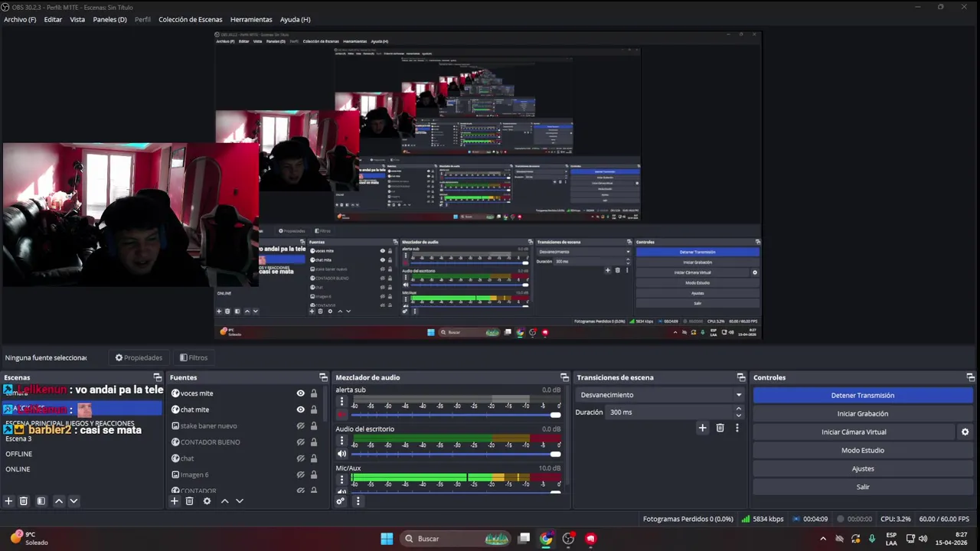
Task: Click Iniciar Grabación button
Action: click(863, 414)
